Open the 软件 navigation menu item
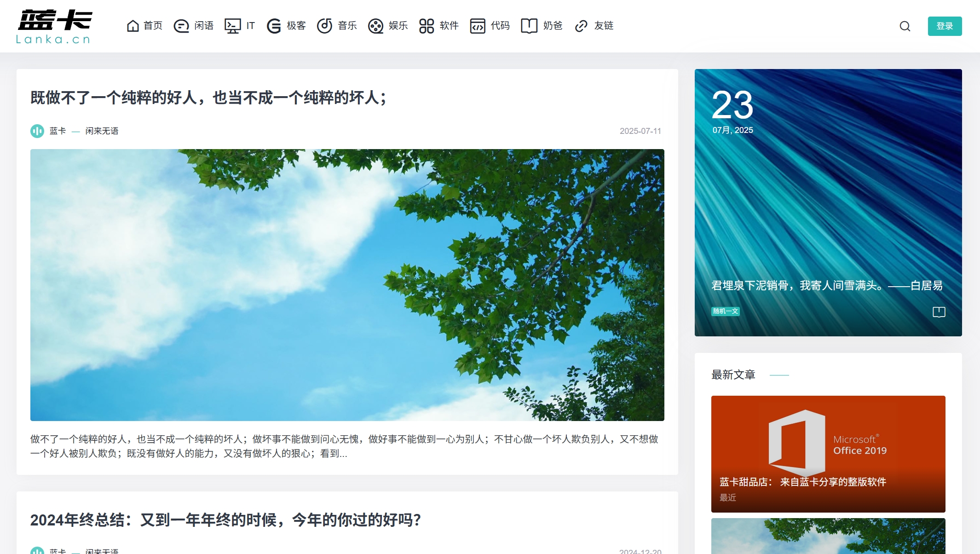Viewport: 980px width, 554px height. (449, 26)
